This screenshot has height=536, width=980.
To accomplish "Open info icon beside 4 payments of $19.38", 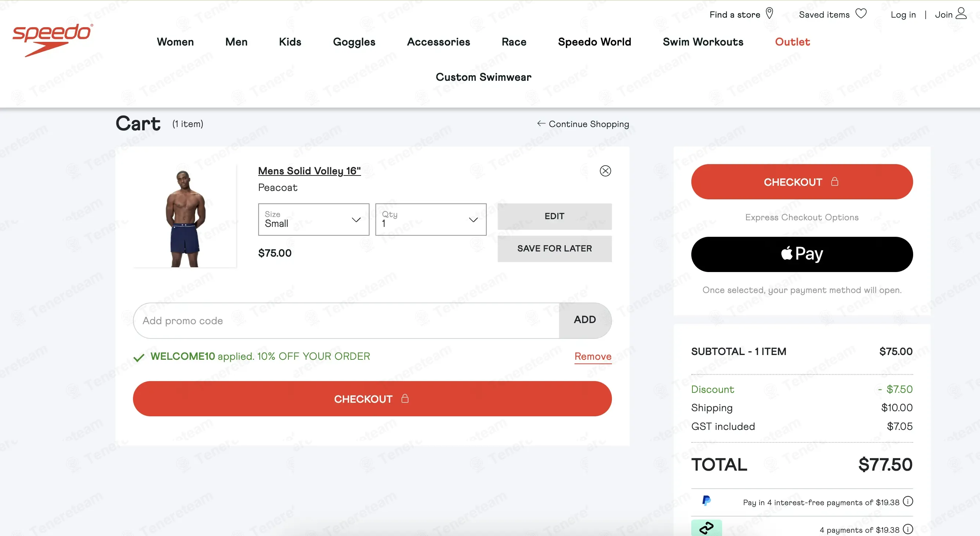I will click(908, 529).
